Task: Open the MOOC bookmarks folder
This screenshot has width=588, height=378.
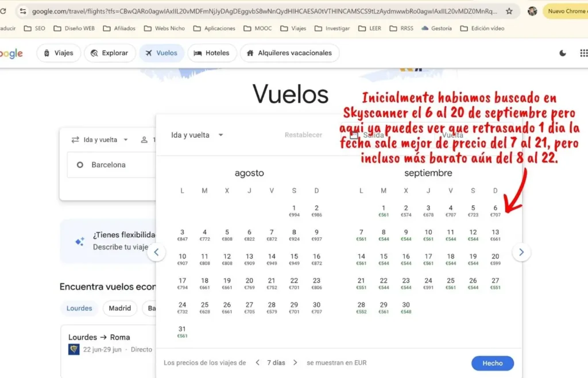Action: 258,29
